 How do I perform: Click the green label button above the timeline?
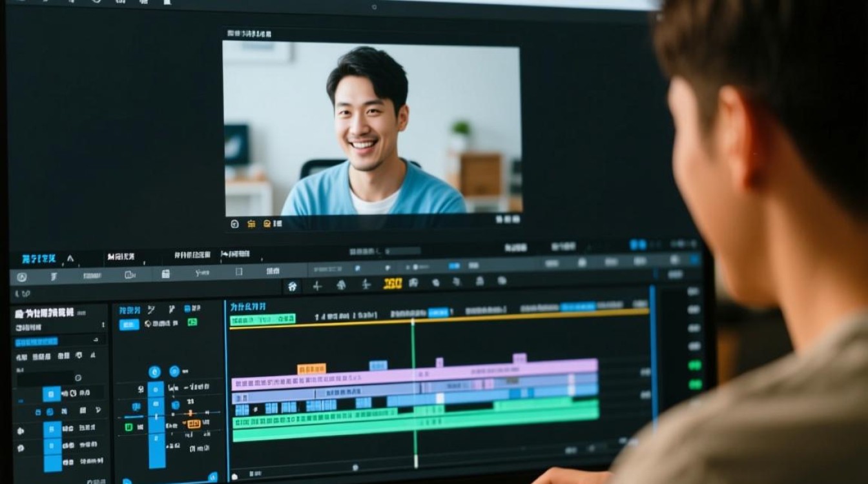(262, 319)
